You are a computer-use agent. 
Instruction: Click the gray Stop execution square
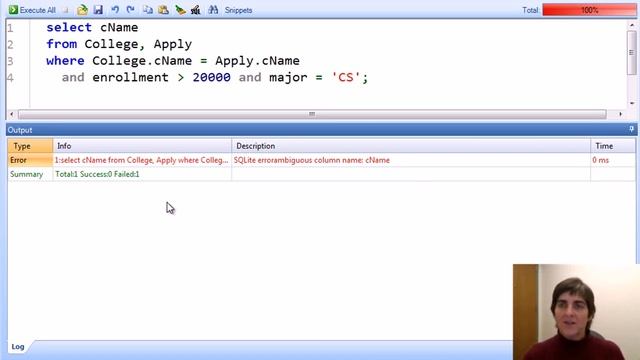tap(65, 10)
